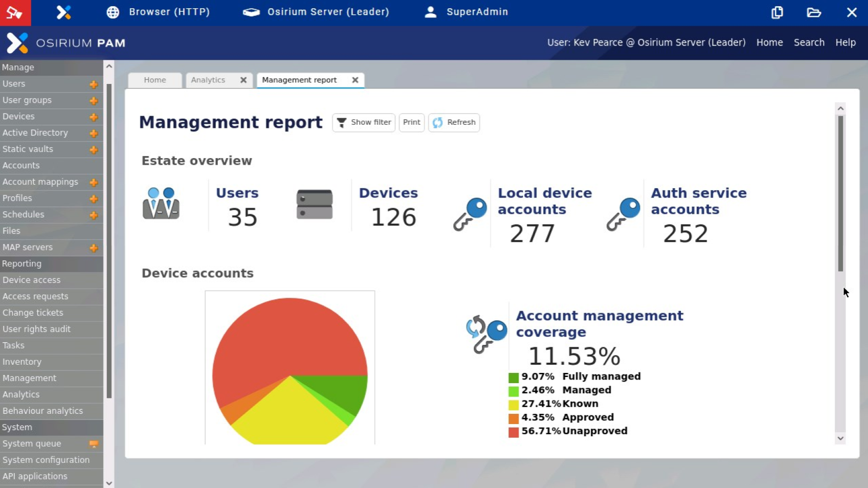Click the plus icon beside Schedules
Screen dimensions: 868x488
coord(94,215)
